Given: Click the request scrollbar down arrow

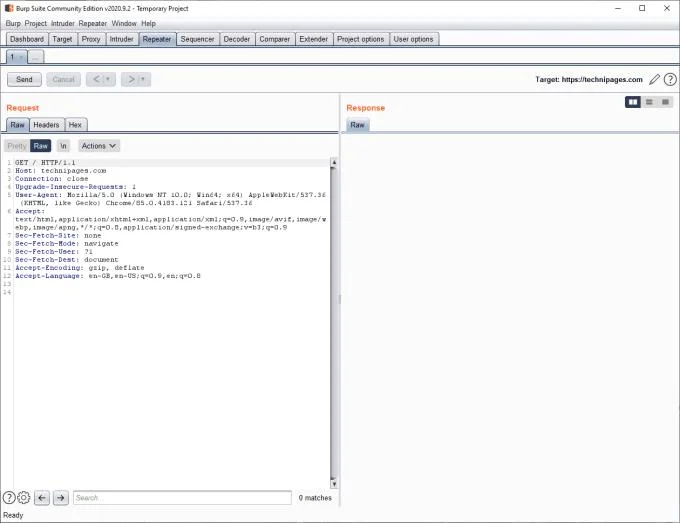Looking at the screenshot, I should (x=334, y=484).
